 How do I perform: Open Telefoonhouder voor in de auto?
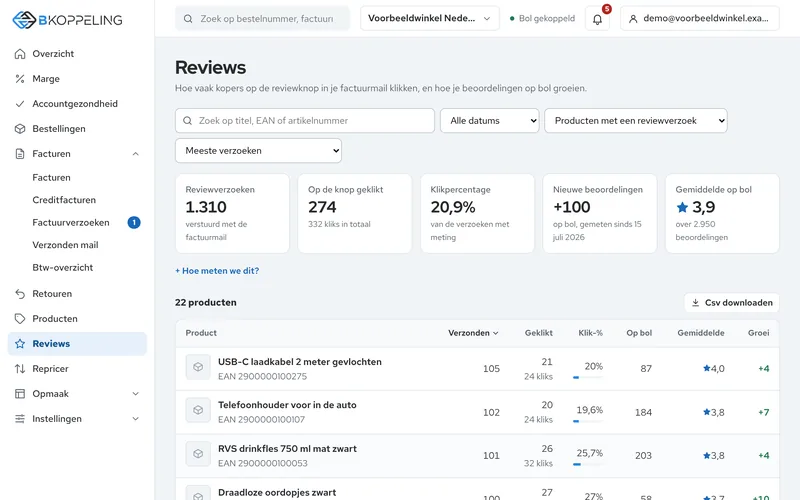click(287, 405)
